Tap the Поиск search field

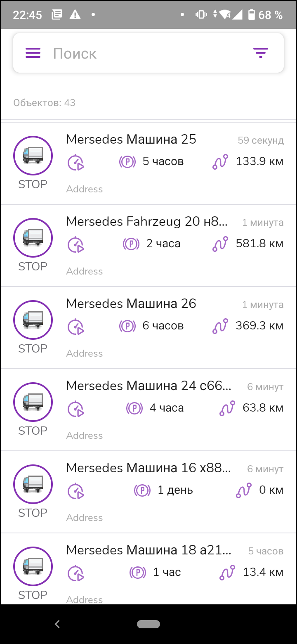click(x=148, y=53)
